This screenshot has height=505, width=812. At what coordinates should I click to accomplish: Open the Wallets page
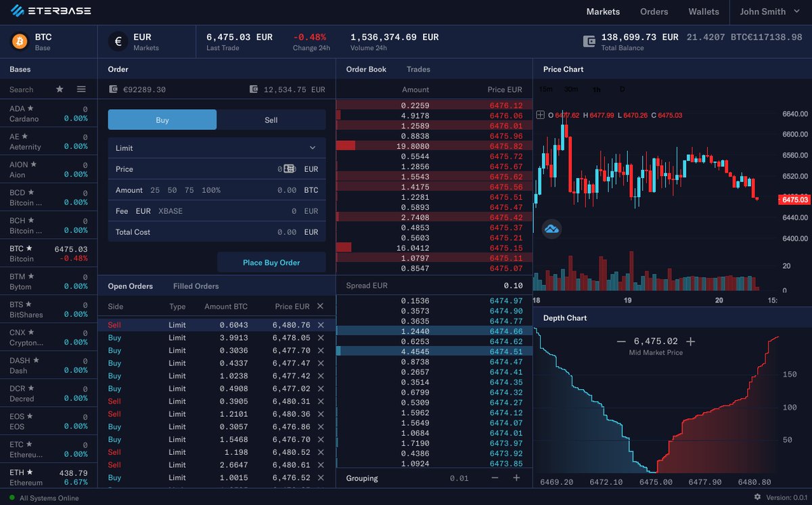point(704,12)
